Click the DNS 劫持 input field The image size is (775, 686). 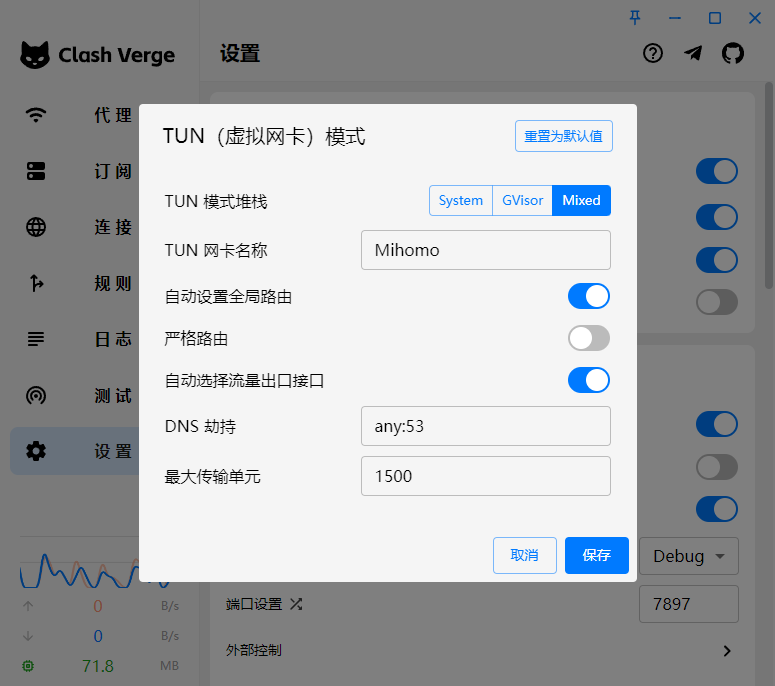point(485,426)
